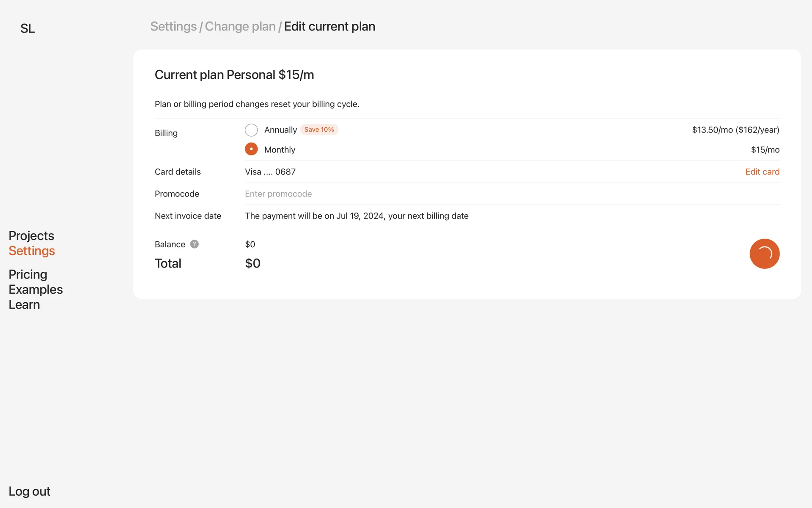Click the orange circular loading button
This screenshot has width=812, height=508.
point(764,254)
